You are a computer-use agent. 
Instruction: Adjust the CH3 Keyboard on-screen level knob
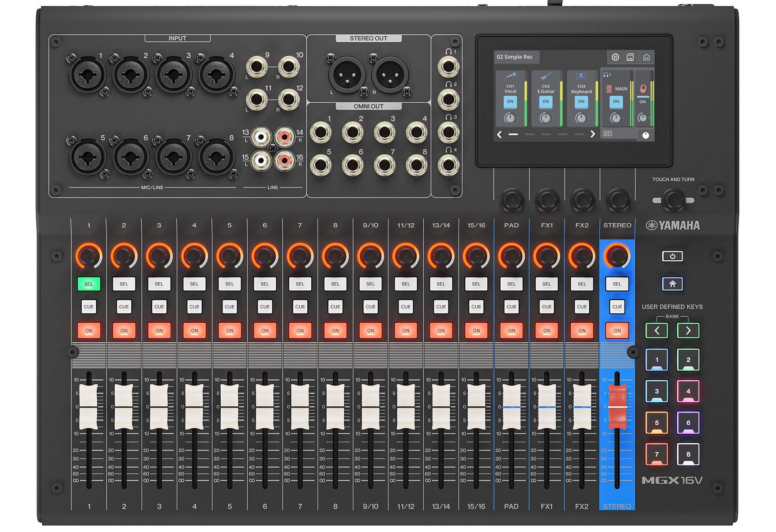(581, 118)
